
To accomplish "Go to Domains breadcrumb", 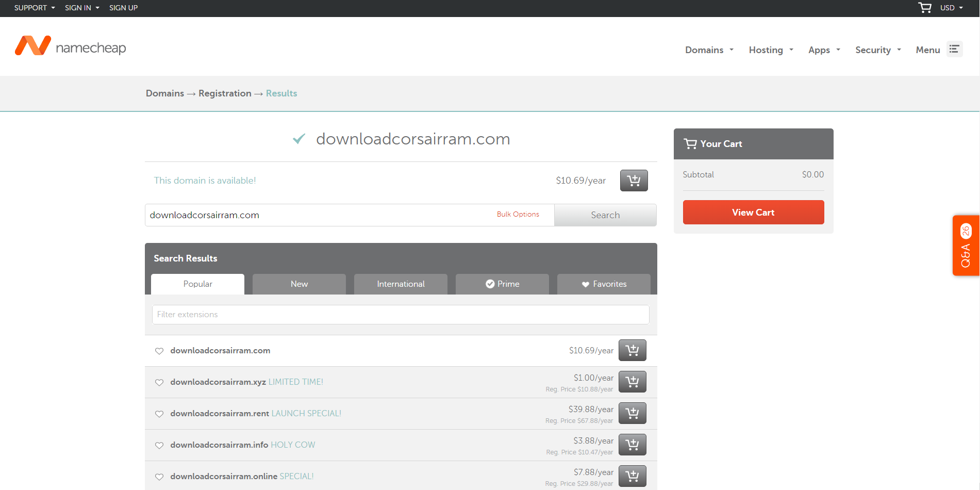I will [165, 93].
